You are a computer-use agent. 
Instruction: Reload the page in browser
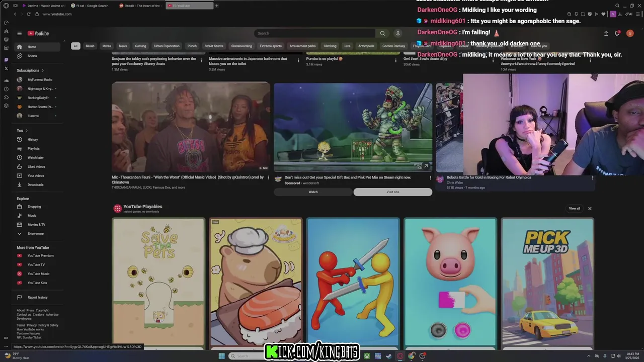coord(28,14)
